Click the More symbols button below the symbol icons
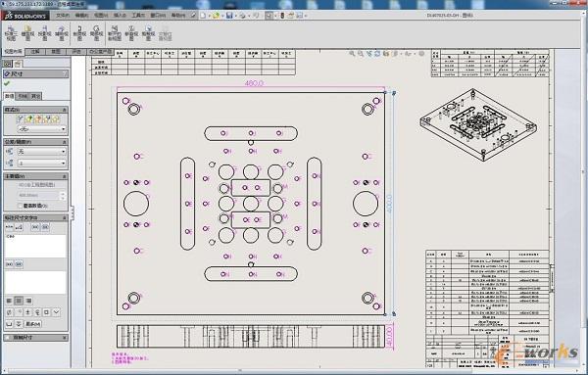588x375 pixels. tap(32, 324)
